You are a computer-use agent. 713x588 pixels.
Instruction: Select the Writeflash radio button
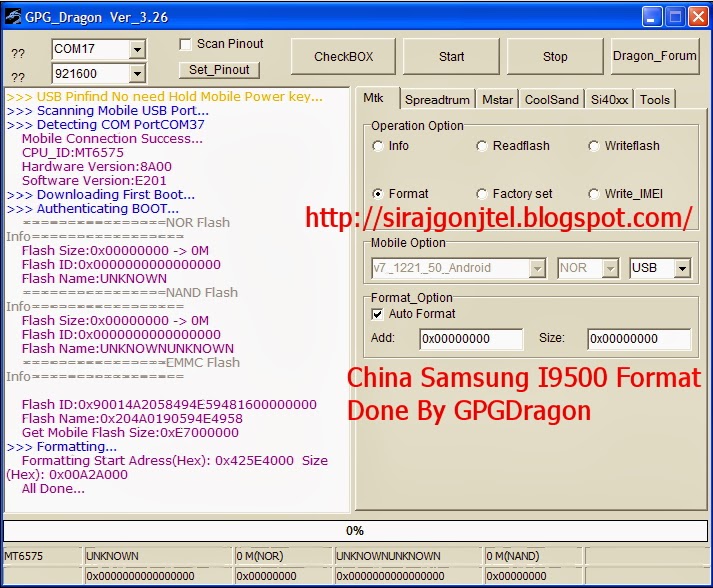point(593,146)
